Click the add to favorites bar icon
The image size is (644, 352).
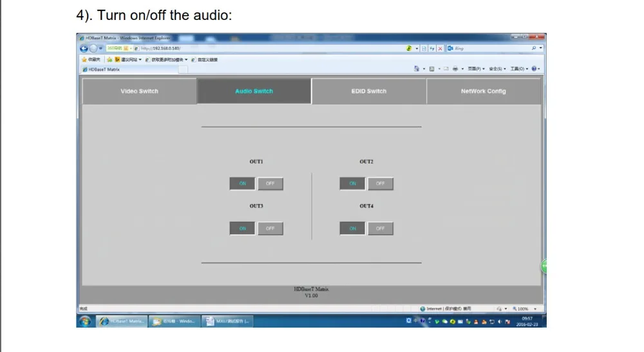click(109, 59)
